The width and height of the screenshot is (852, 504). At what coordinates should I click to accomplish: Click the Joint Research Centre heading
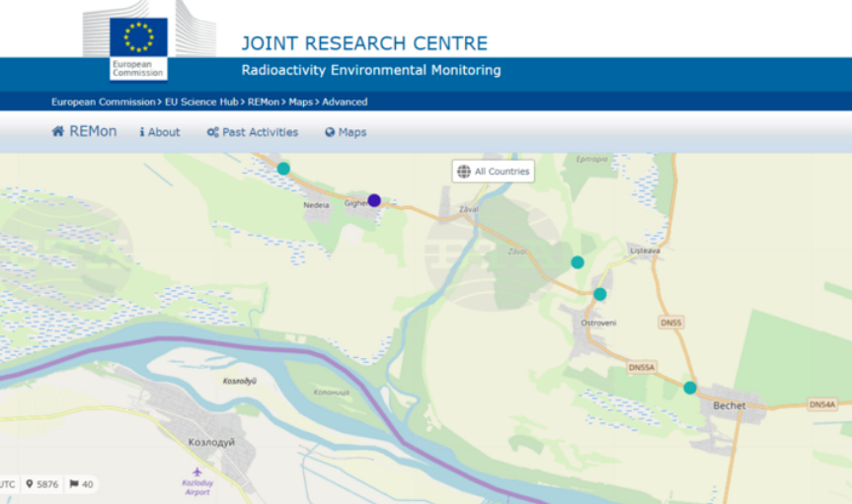pos(364,43)
